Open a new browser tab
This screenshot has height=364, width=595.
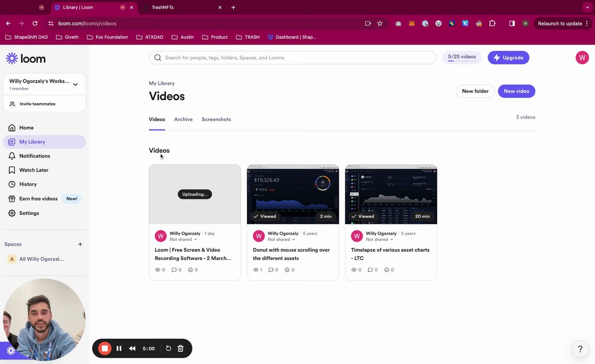pyautogui.click(x=233, y=7)
